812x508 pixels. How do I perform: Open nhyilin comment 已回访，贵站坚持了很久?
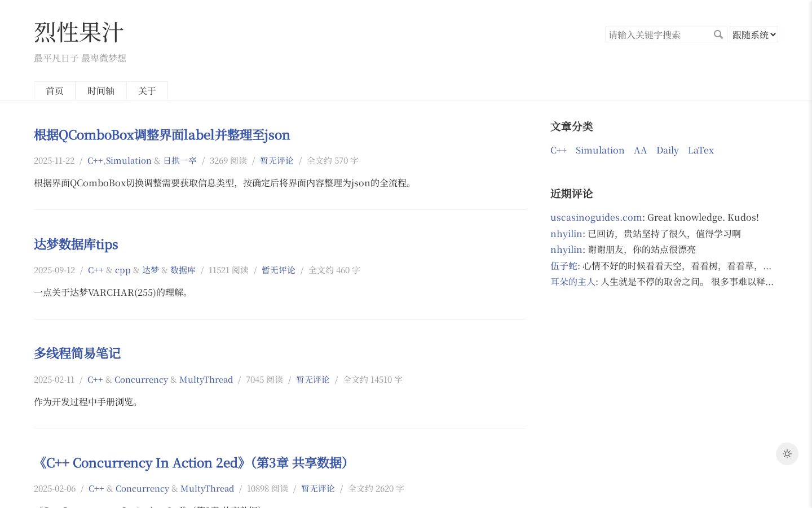(567, 234)
